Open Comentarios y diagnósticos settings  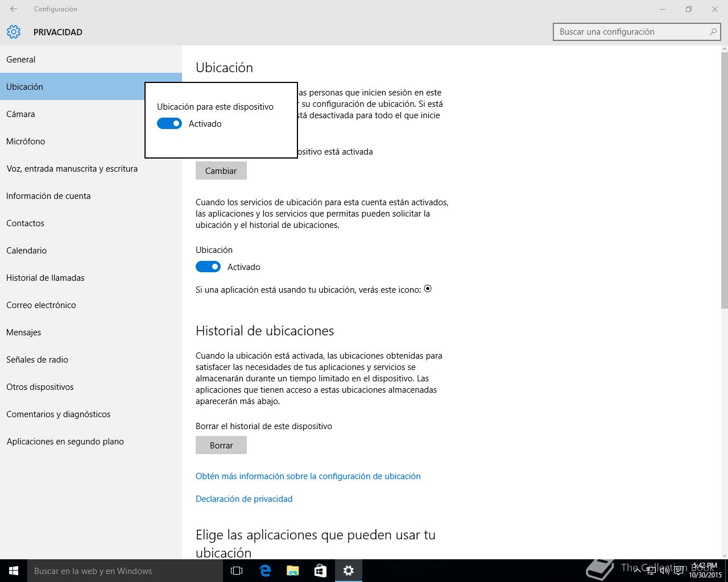coord(91,414)
